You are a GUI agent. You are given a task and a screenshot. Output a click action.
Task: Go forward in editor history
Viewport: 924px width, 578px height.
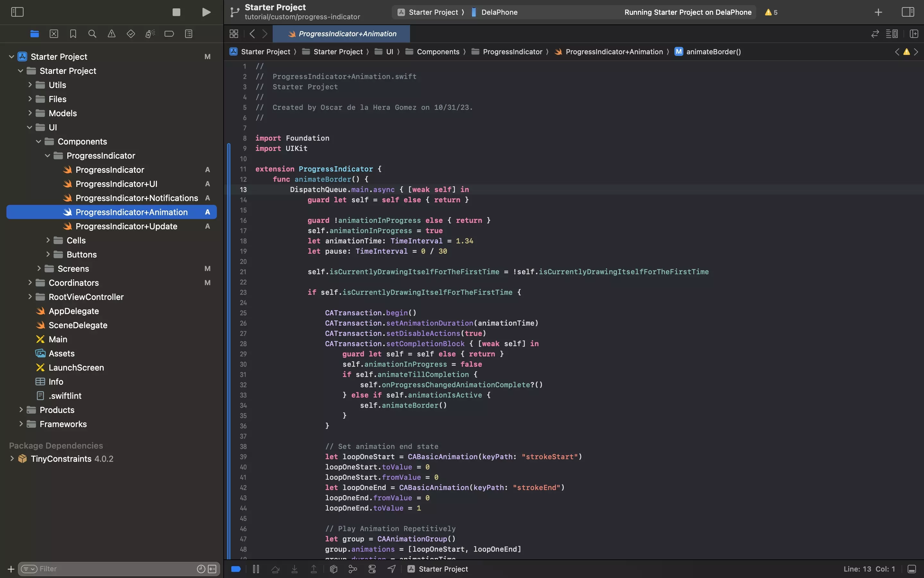265,34
